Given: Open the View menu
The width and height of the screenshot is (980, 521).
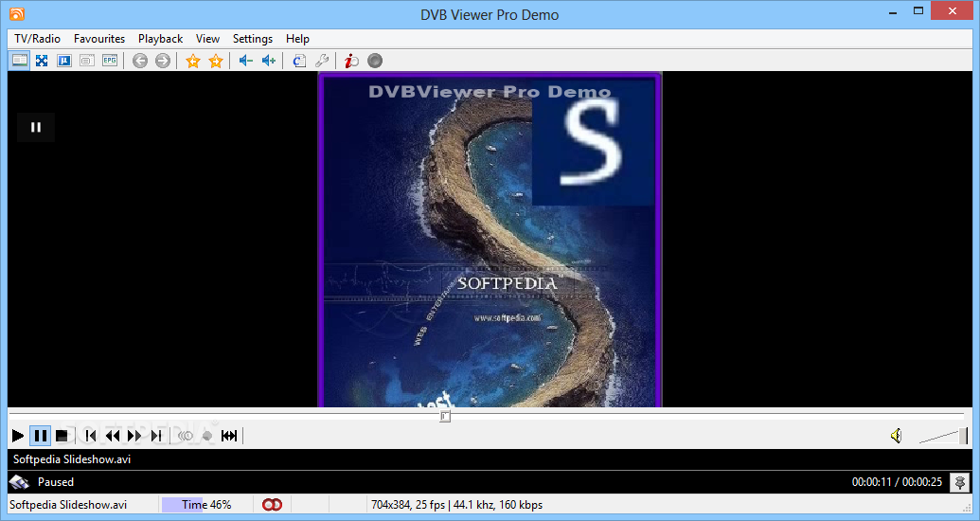Looking at the screenshot, I should click(207, 39).
